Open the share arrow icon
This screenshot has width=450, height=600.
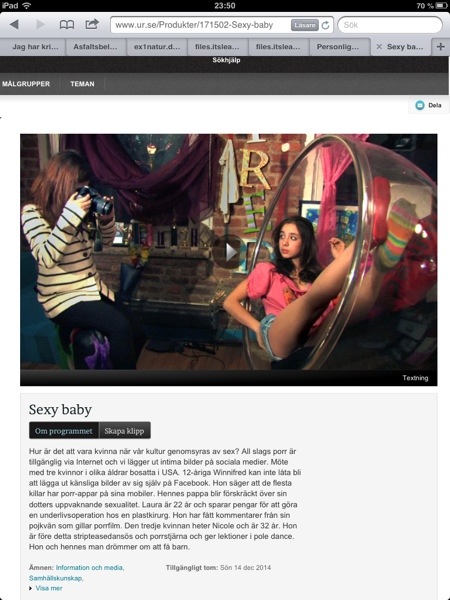tap(92, 24)
